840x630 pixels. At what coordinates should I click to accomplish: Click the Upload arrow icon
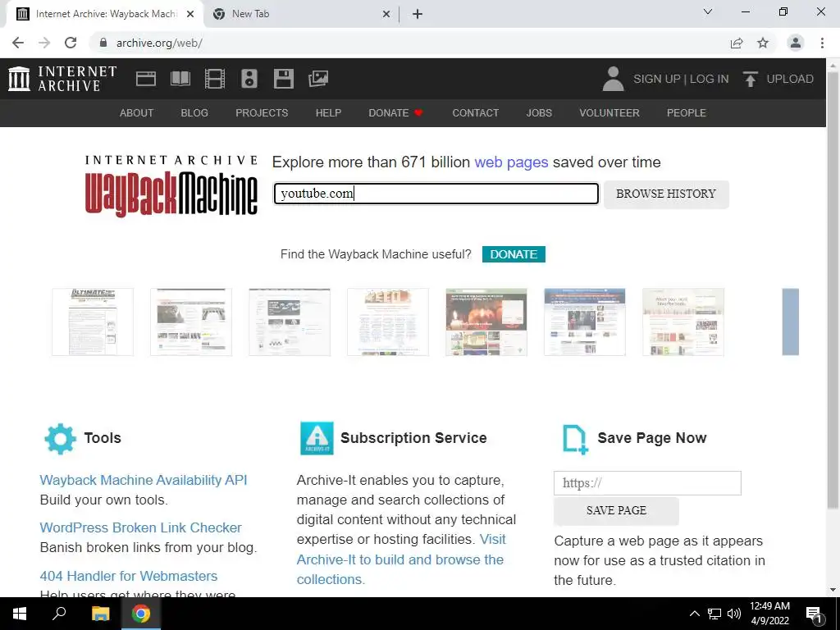click(x=750, y=79)
